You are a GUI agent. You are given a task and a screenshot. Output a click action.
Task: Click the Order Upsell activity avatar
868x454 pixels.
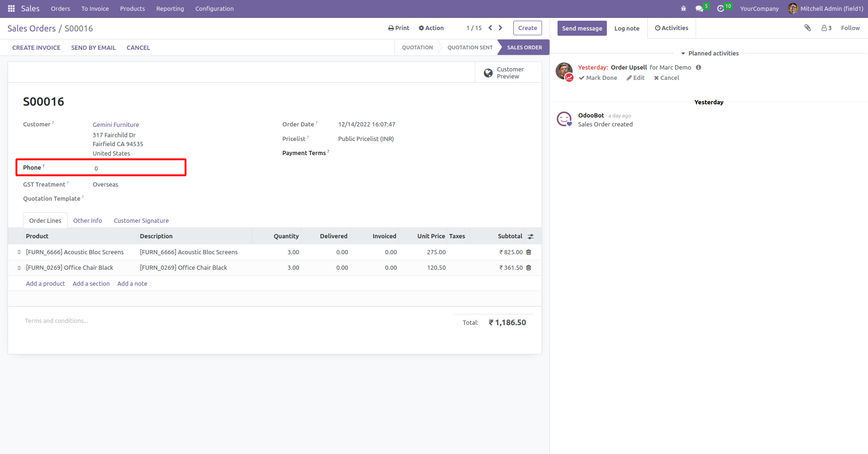(564, 71)
